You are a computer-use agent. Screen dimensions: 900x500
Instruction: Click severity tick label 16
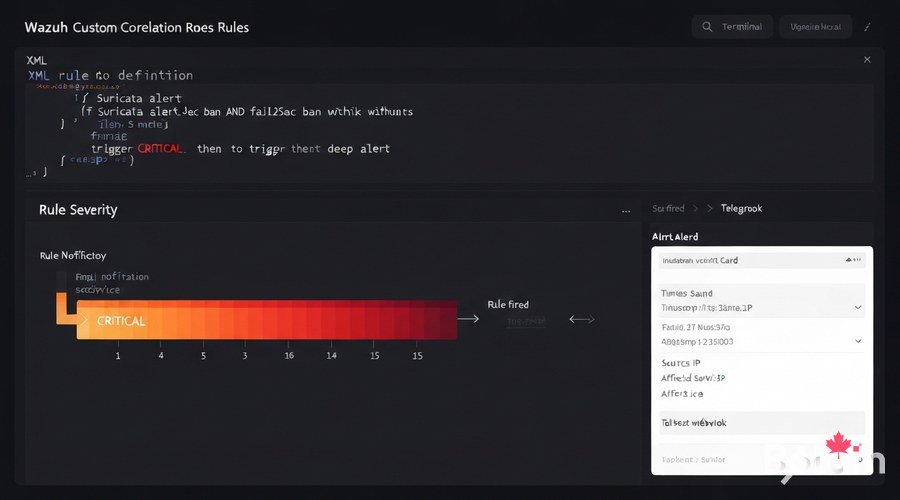point(289,355)
